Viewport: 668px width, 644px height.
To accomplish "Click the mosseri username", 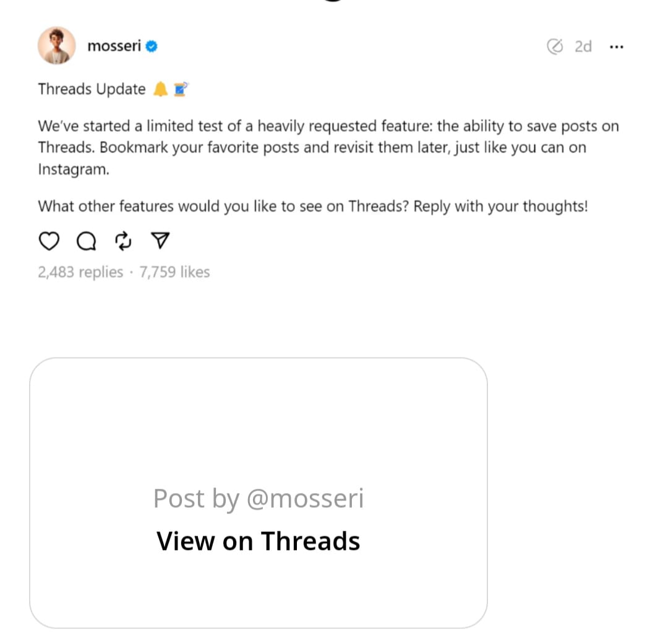I will pos(114,46).
